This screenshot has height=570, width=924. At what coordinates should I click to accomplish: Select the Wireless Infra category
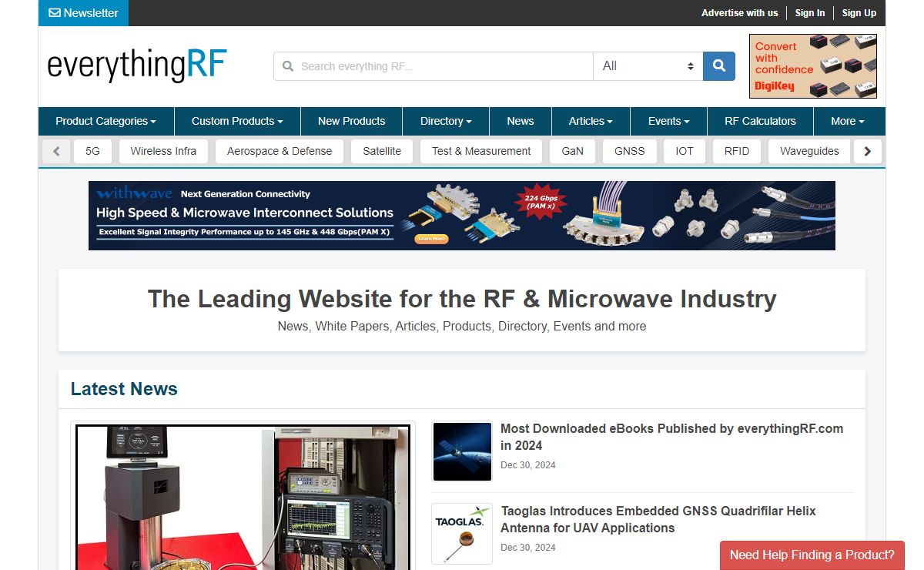(x=163, y=151)
